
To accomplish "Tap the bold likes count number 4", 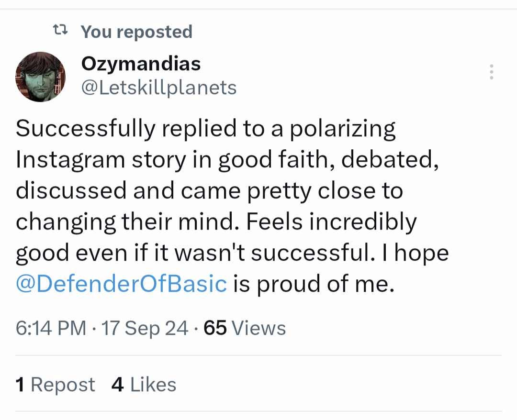I will [118, 385].
